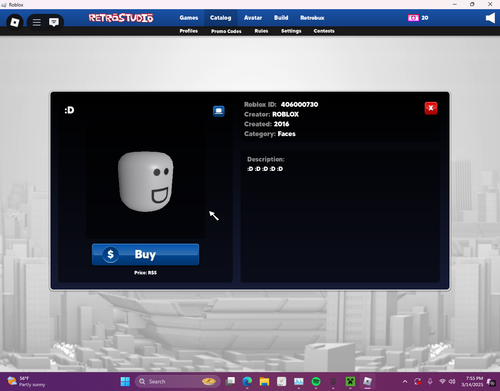Screen dimensions: 500x391
Task: Click the Roblox ID 406000730 value
Action: click(x=299, y=104)
